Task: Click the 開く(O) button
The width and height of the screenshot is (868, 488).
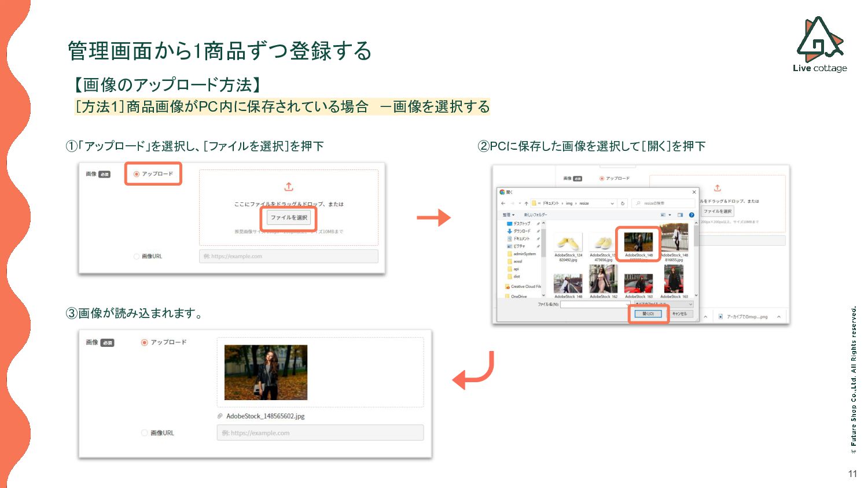Action: (648, 313)
